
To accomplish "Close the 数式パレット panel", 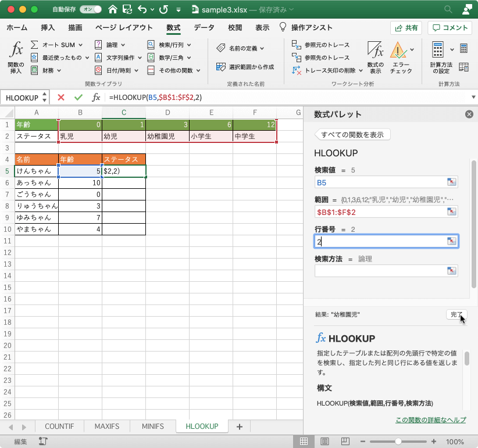I will (x=469, y=114).
